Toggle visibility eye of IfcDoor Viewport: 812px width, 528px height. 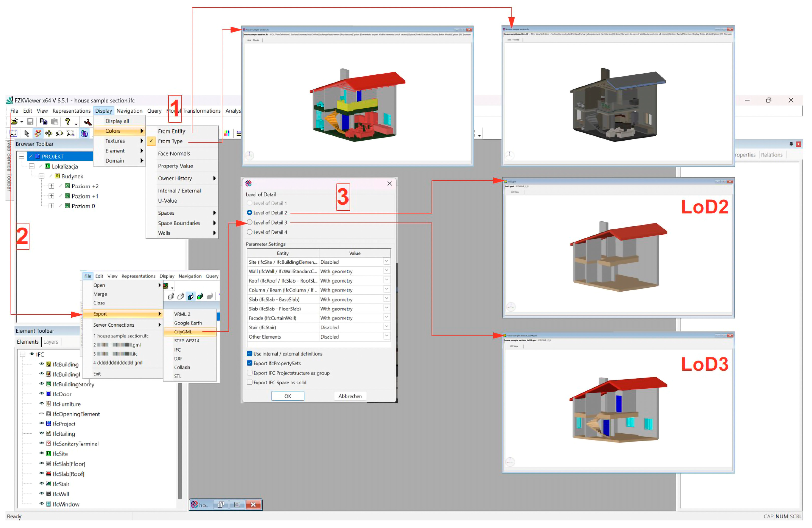pos(42,394)
